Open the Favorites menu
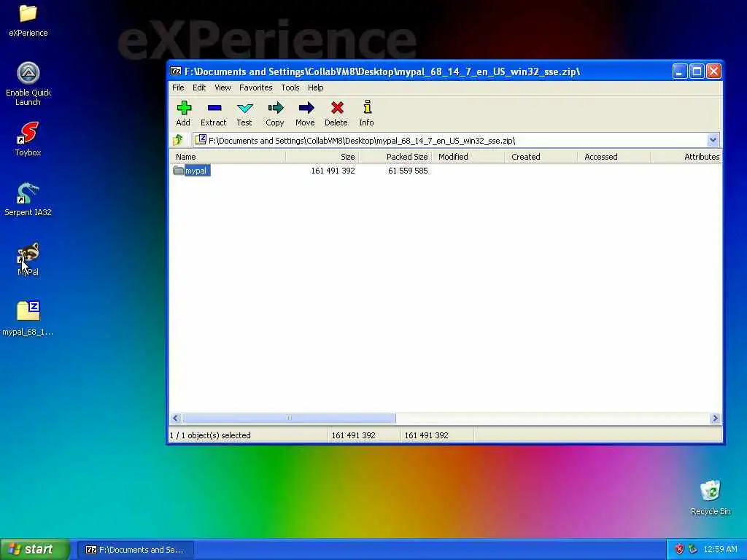This screenshot has height=560, width=747. click(256, 87)
